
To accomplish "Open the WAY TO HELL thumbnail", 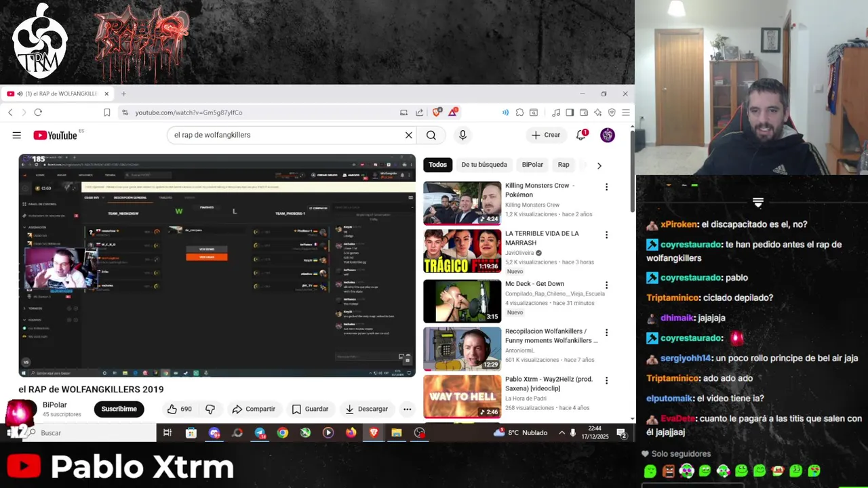I will point(462,396).
